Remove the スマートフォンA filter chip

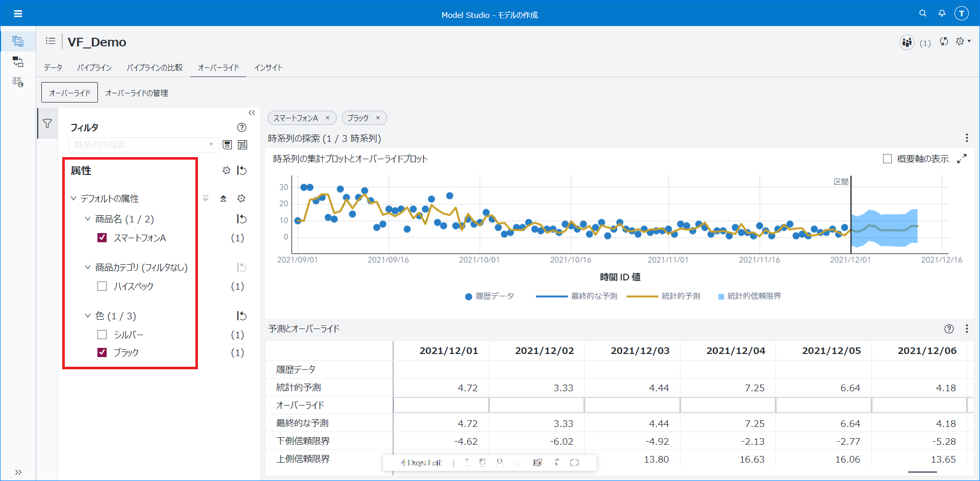point(328,118)
